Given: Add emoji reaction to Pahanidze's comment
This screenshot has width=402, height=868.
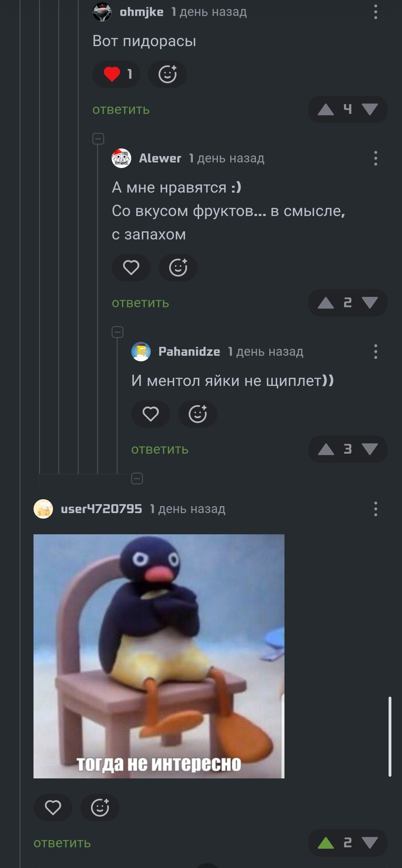Looking at the screenshot, I should [x=198, y=414].
